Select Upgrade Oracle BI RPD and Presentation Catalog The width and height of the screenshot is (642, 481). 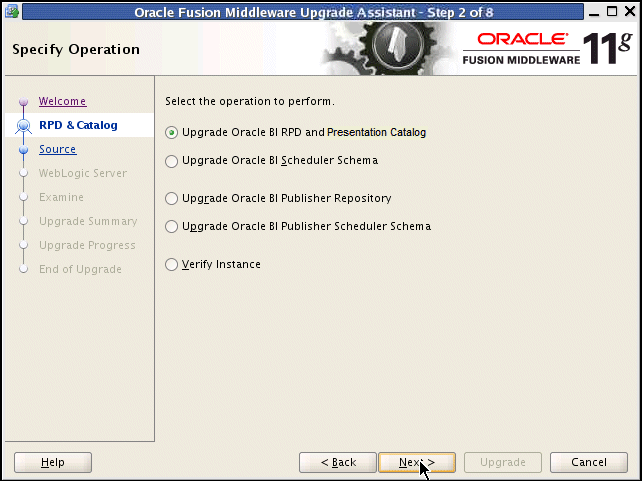(x=171, y=133)
